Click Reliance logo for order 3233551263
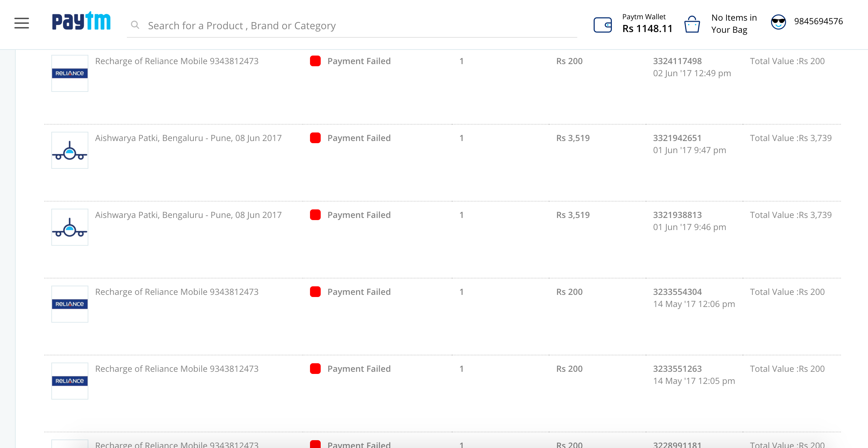The width and height of the screenshot is (868, 448). (x=70, y=381)
